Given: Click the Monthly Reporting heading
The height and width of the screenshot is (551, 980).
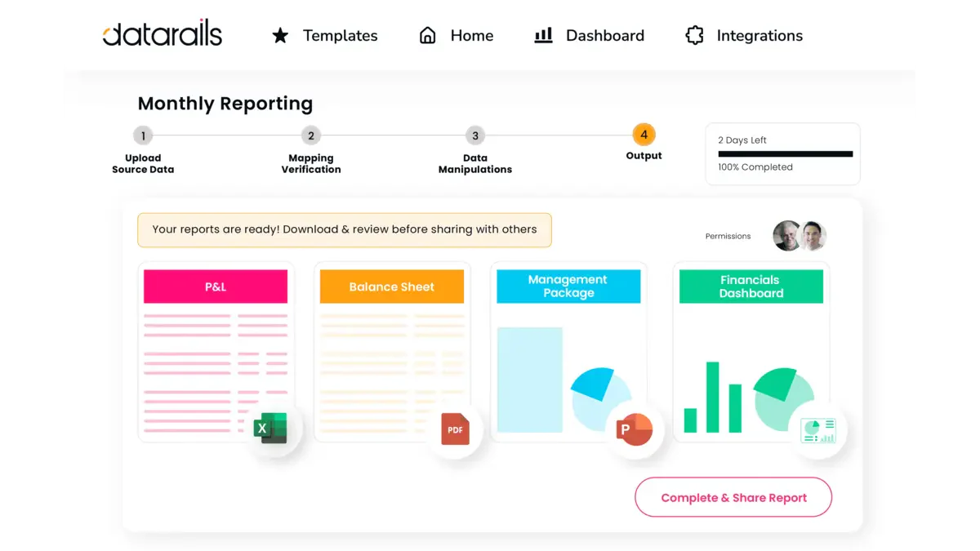Looking at the screenshot, I should point(225,104).
